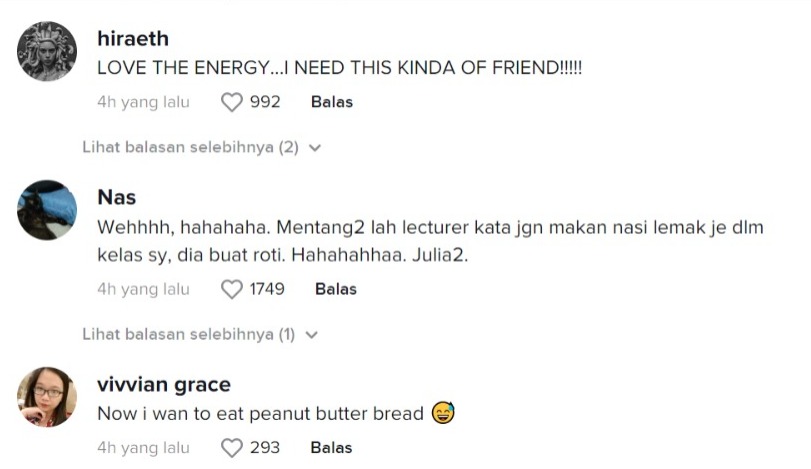This screenshot has width=811, height=469.
Task: Reply to hiraeth's comment via Balas
Action: pyautogui.click(x=332, y=102)
